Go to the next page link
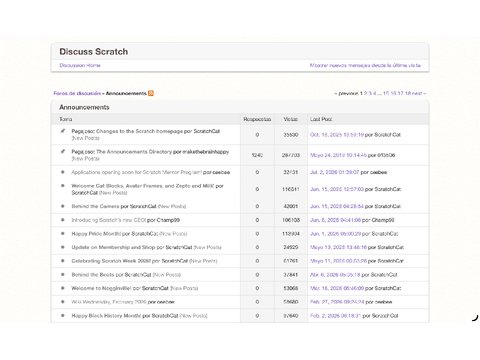The image size is (480, 360). tap(419, 93)
